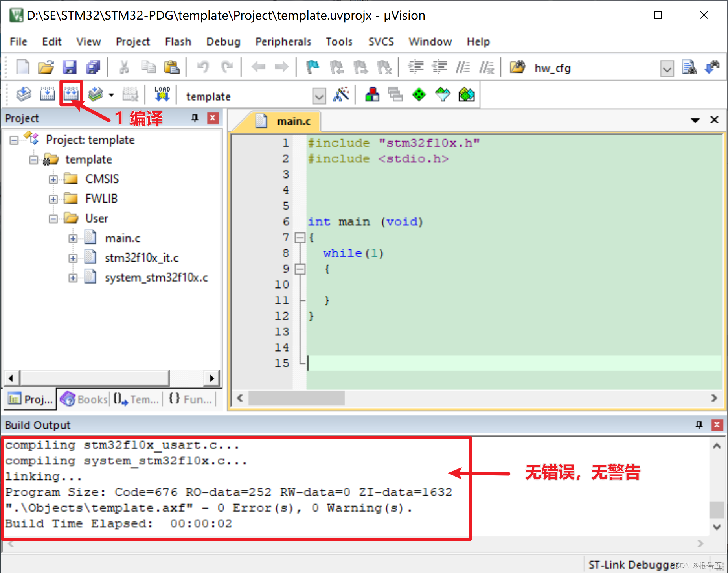Indent selected lines icon
Screen dimensions: 728x573
coord(415,67)
